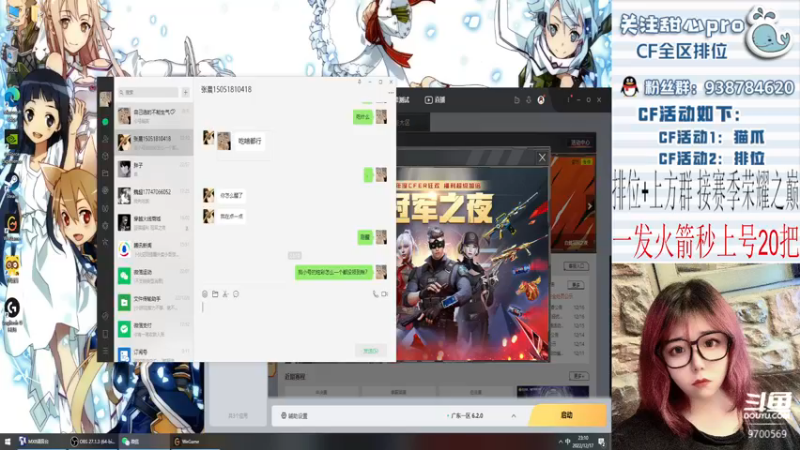Screen dimensions: 800x450
Task: Close the 冠军之夜 popup in WeGame
Action: tap(542, 158)
